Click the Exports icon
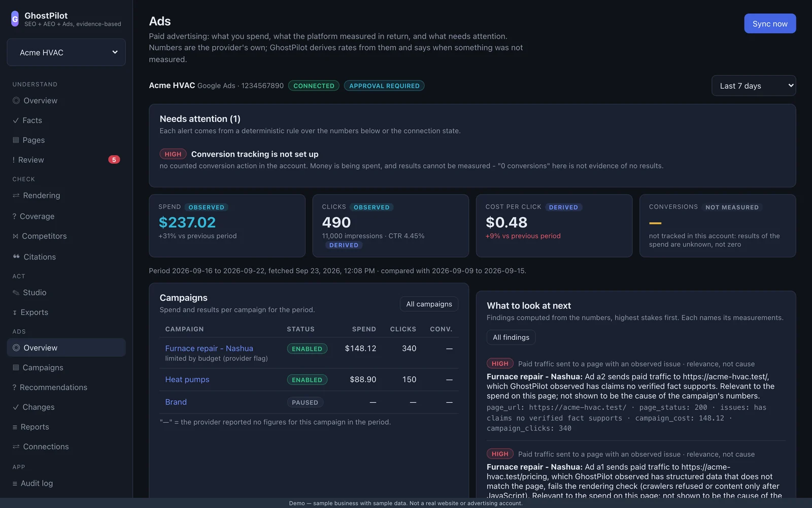The height and width of the screenshot is (508, 812). (x=15, y=312)
